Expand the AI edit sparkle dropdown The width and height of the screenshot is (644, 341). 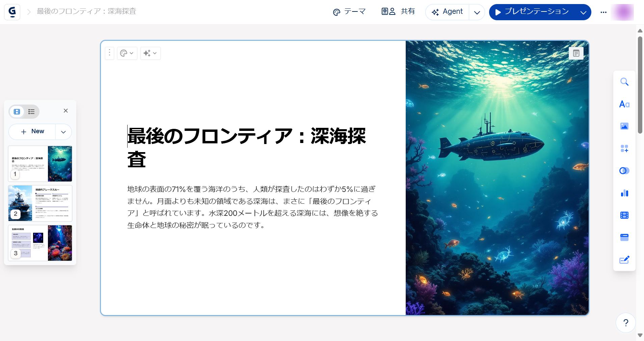click(x=150, y=53)
